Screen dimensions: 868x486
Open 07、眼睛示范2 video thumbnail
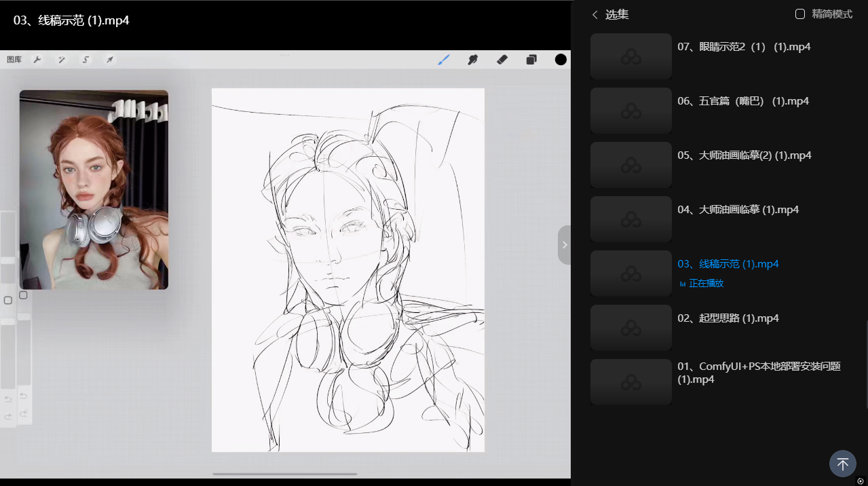[x=630, y=56]
